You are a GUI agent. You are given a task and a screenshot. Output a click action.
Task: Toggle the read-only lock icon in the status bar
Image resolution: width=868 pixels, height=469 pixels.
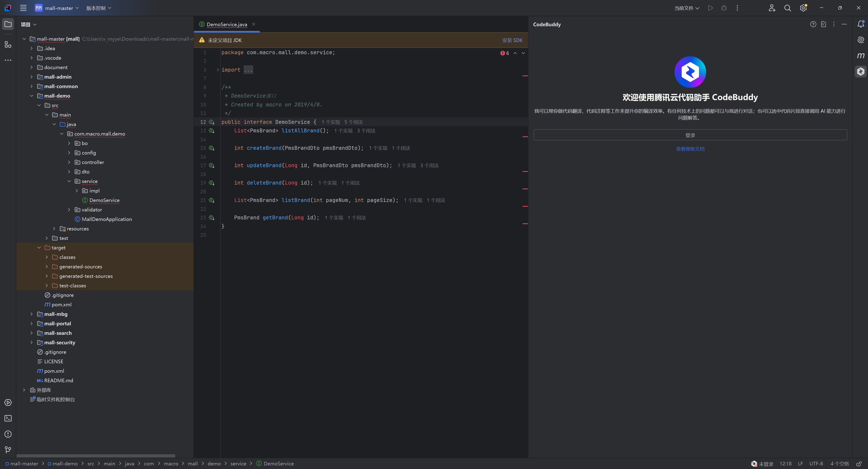point(859,464)
